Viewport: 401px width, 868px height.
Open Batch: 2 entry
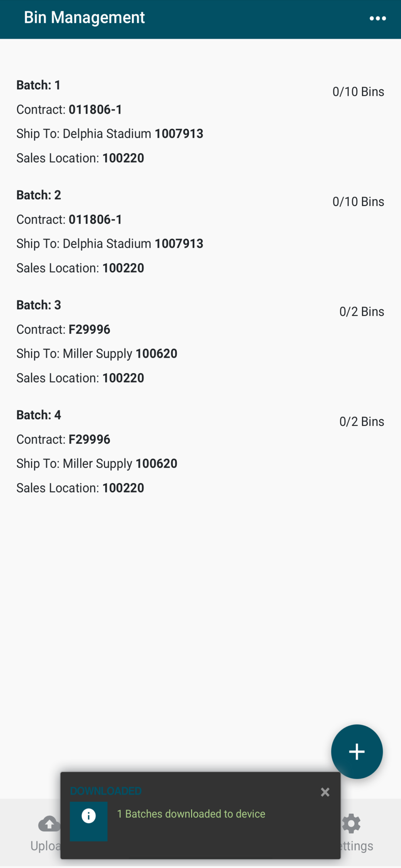pos(200,232)
